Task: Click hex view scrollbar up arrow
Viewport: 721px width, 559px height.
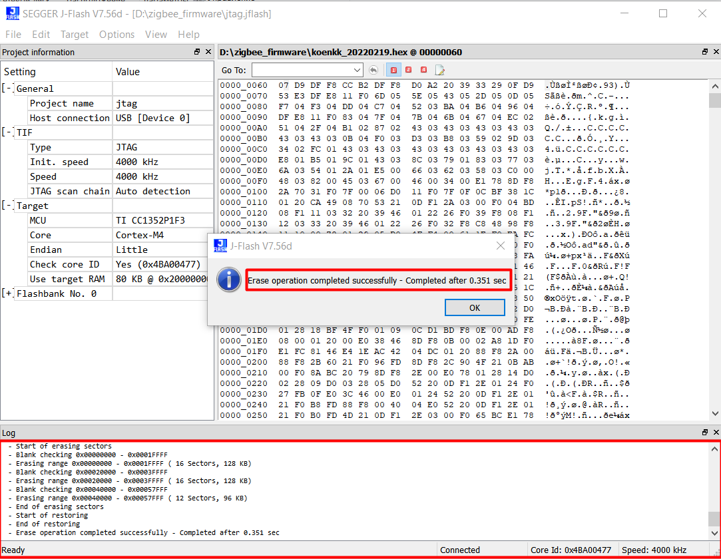Action: coord(715,86)
